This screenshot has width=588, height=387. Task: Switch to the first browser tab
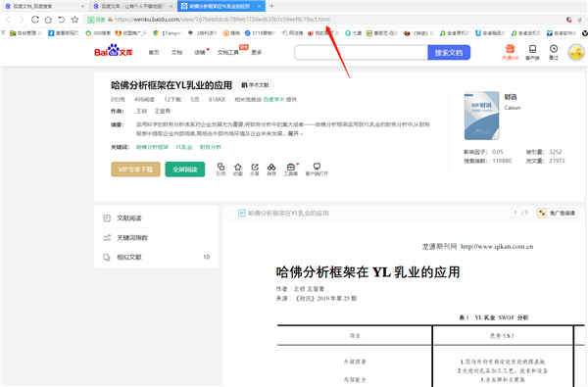pyautogui.click(x=44, y=6)
